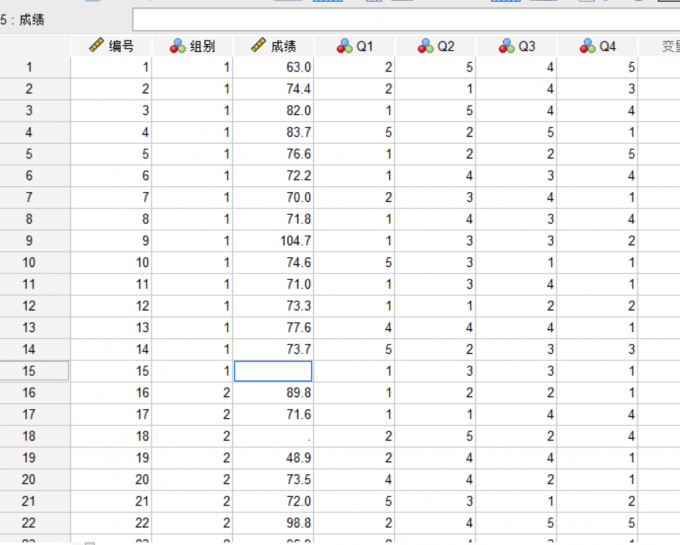Viewport: 680px width, 545px height.
Task: Click 成绩 value 73.3
Action: [273, 306]
